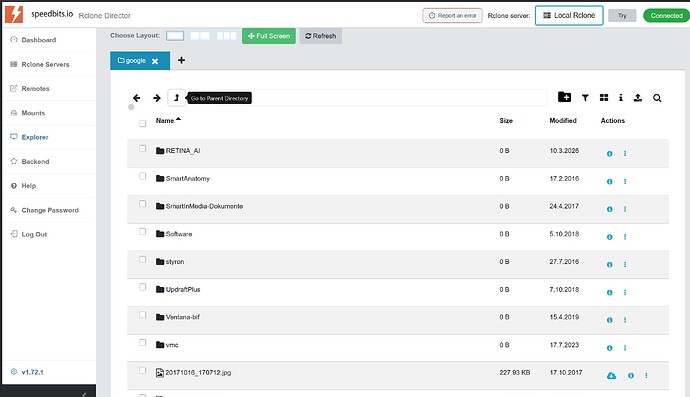
Task: Open more actions menu for Software
Action: pyautogui.click(x=625, y=237)
